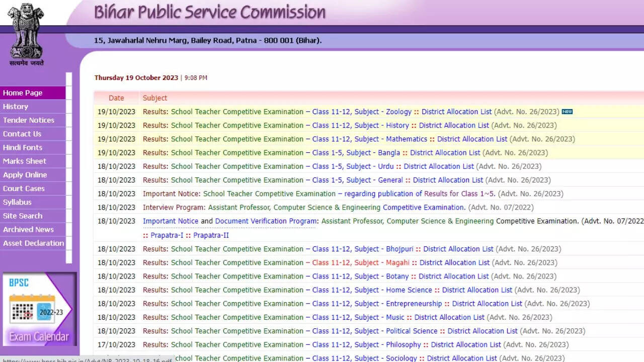Open the Prapatra-I link
644x362 pixels.
tap(167, 235)
